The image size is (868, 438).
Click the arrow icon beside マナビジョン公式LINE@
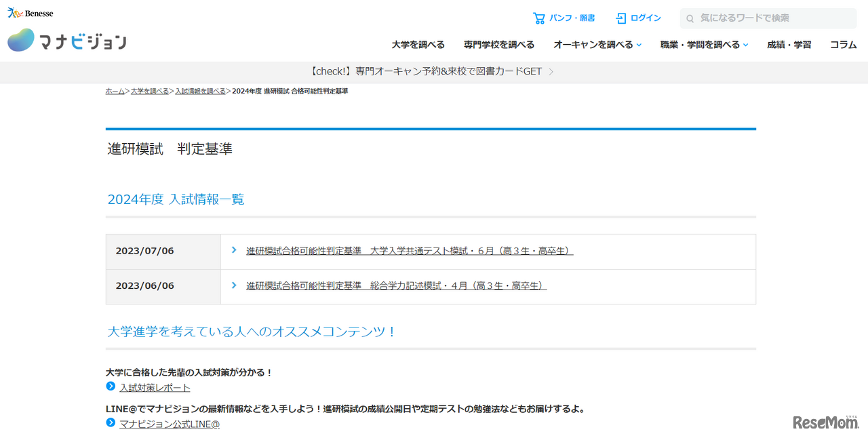point(111,423)
